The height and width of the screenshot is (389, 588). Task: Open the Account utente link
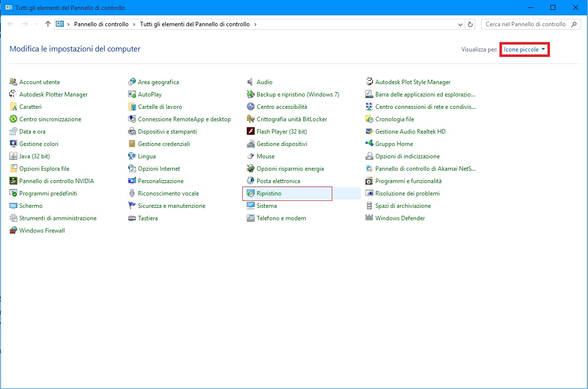click(x=40, y=82)
